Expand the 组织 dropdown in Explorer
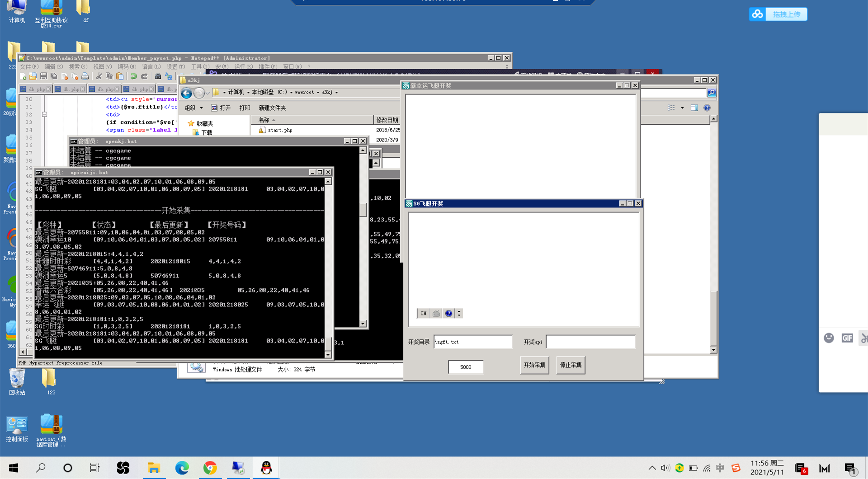Image resolution: width=868 pixels, height=479 pixels. pyautogui.click(x=193, y=108)
